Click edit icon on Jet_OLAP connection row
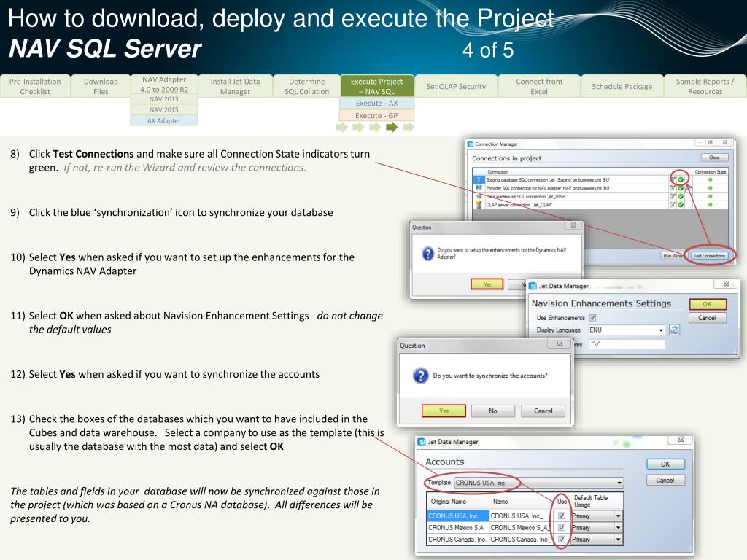Image resolution: width=747 pixels, height=560 pixels. click(x=673, y=205)
